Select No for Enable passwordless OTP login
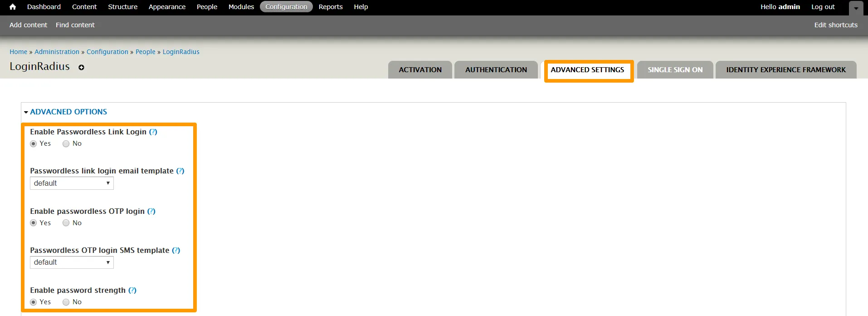This screenshot has height=316, width=868. [66, 223]
